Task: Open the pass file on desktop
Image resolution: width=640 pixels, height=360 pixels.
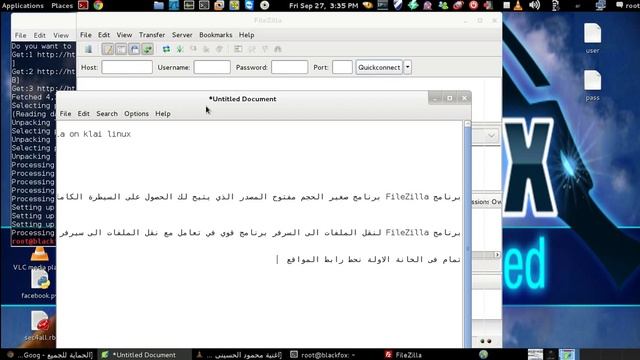Action: (x=592, y=86)
